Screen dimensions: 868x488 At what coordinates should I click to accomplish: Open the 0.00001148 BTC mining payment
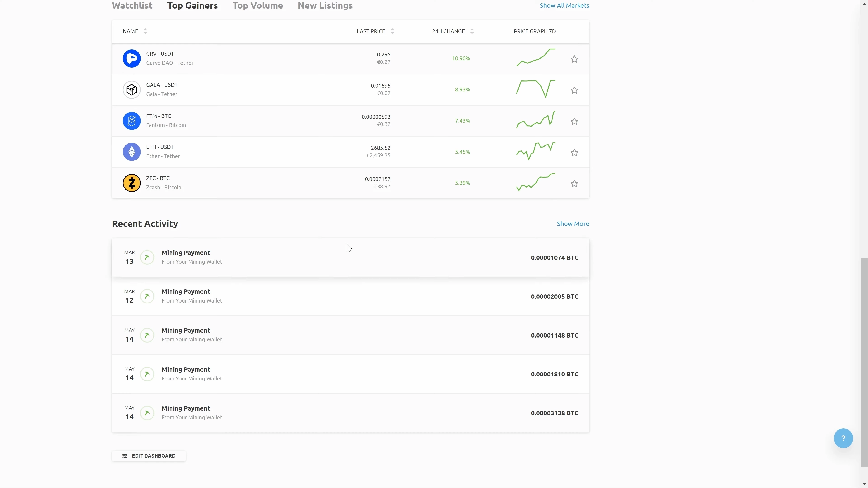(x=350, y=335)
